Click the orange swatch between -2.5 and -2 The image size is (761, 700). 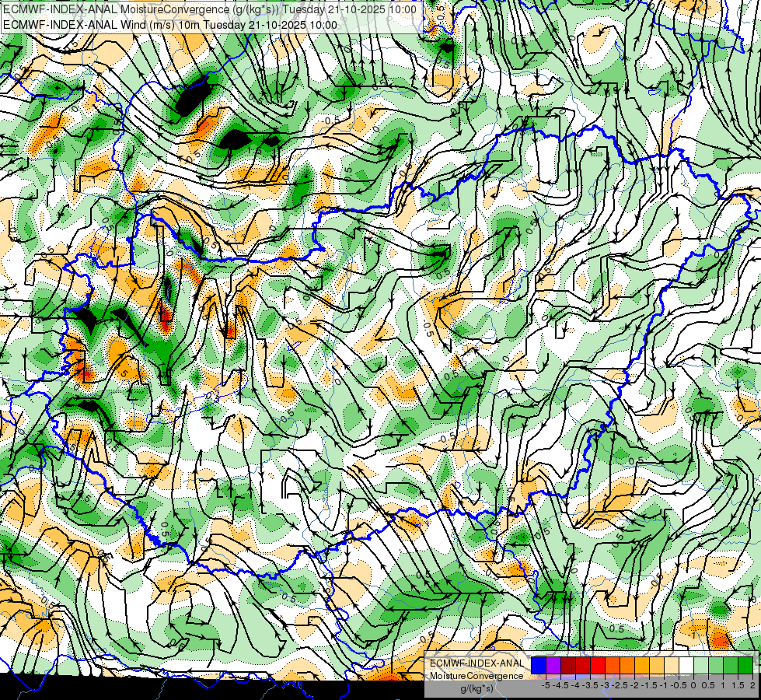[x=627, y=666]
